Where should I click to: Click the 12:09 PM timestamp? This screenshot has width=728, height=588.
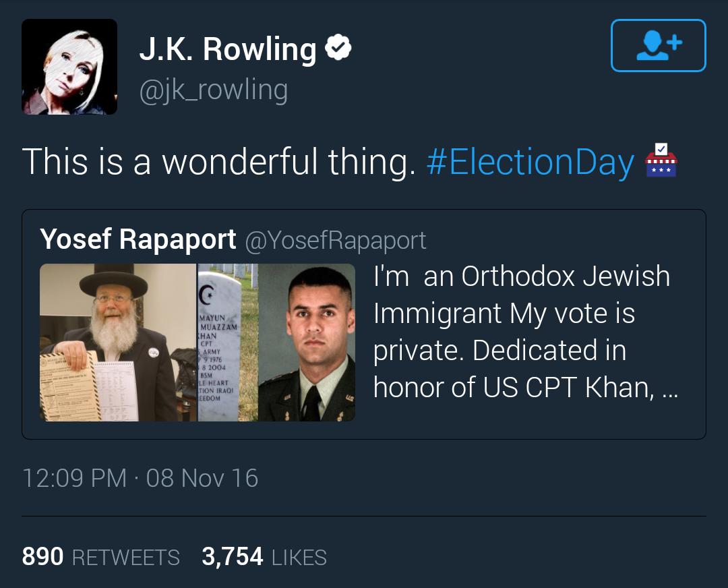click(74, 478)
